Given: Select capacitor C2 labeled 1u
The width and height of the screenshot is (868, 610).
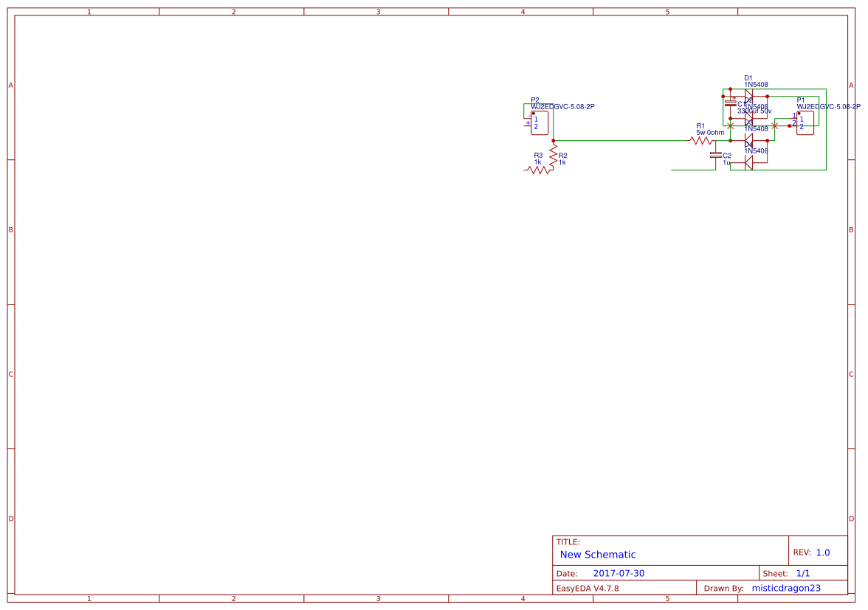Looking at the screenshot, I should click(x=716, y=155).
